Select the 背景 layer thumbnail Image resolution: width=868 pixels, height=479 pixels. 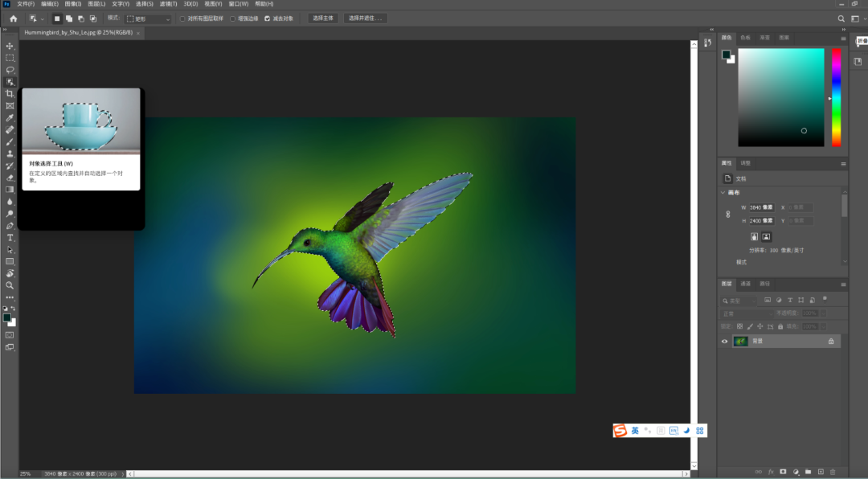pos(739,341)
